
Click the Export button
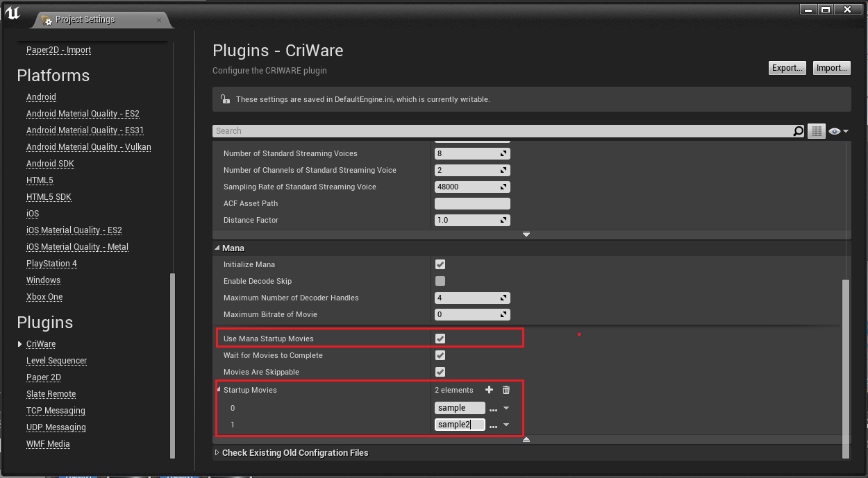pos(787,67)
